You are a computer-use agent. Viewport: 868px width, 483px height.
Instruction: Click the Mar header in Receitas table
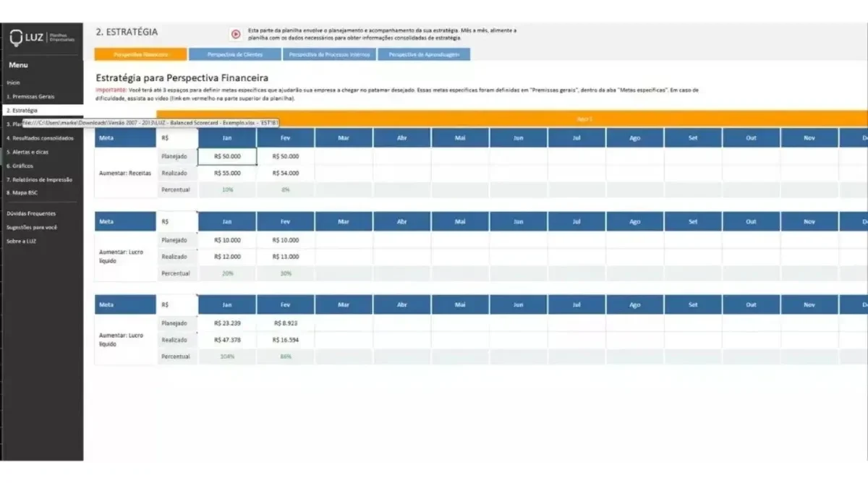(344, 137)
